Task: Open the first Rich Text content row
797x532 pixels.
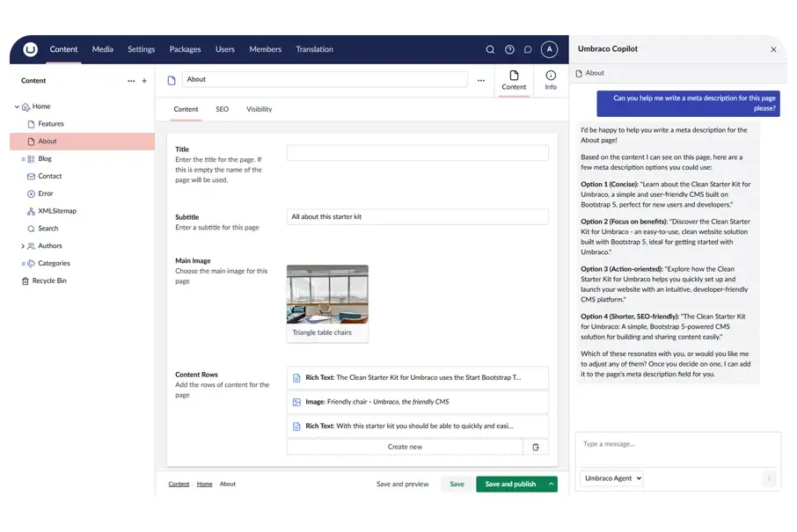Action: tap(418, 378)
